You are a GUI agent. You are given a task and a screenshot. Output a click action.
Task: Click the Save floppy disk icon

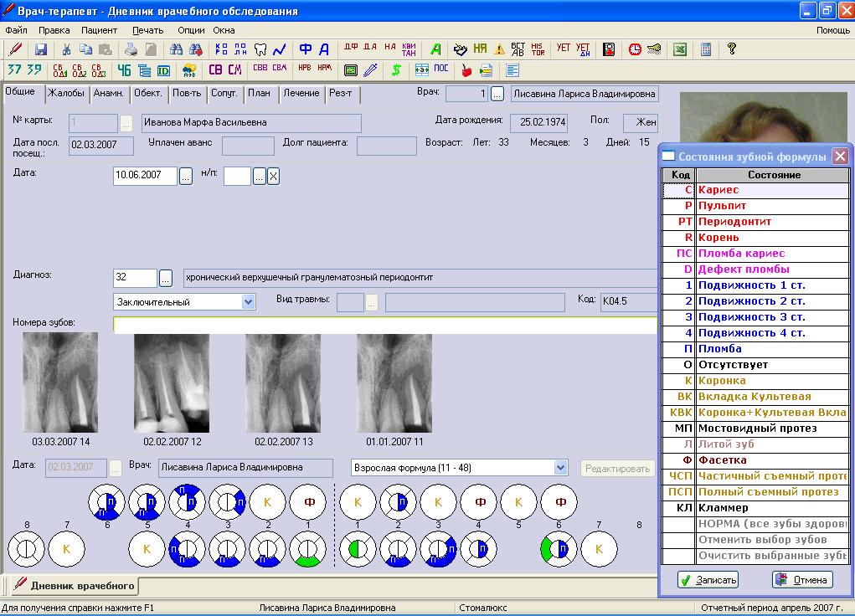point(41,49)
